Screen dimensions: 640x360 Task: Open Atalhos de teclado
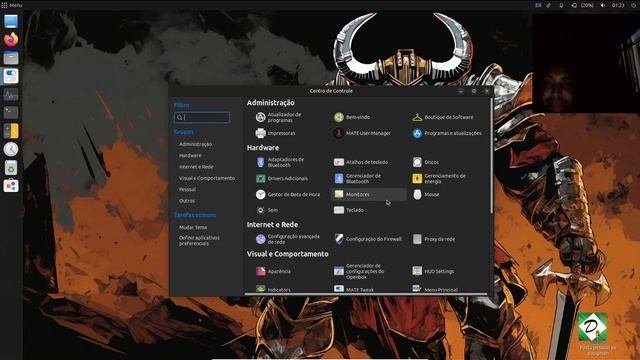(361, 162)
